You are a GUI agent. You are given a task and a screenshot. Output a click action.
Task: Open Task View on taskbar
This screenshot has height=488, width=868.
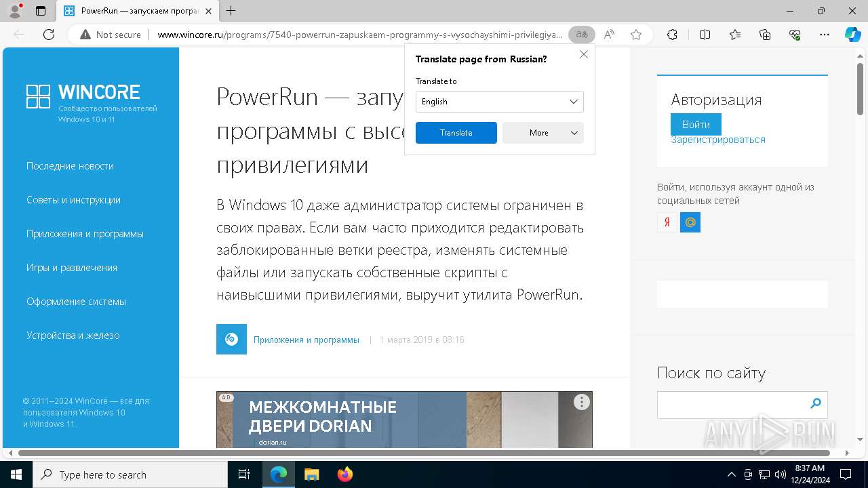click(x=244, y=474)
